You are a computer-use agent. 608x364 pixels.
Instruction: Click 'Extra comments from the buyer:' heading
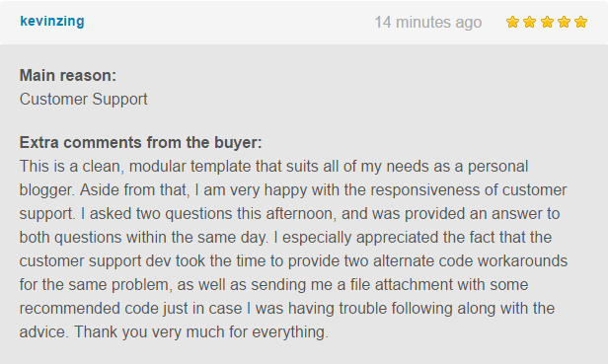tap(141, 143)
